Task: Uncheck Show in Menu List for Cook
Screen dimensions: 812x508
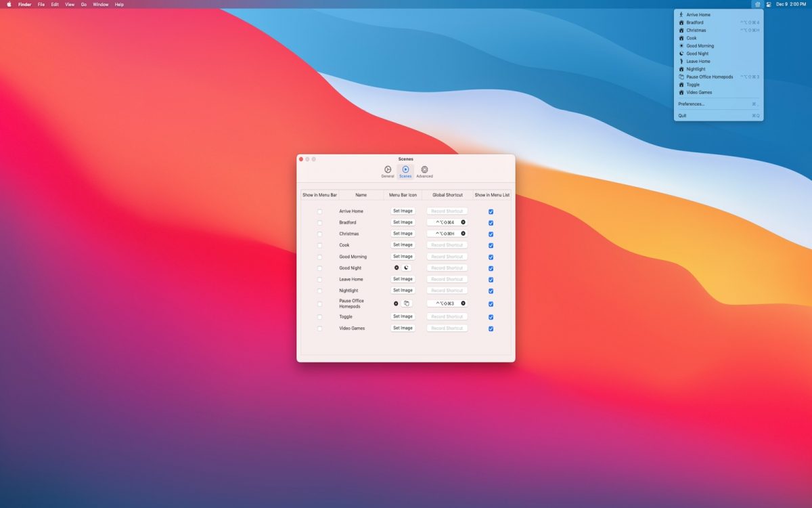Action: (491, 245)
